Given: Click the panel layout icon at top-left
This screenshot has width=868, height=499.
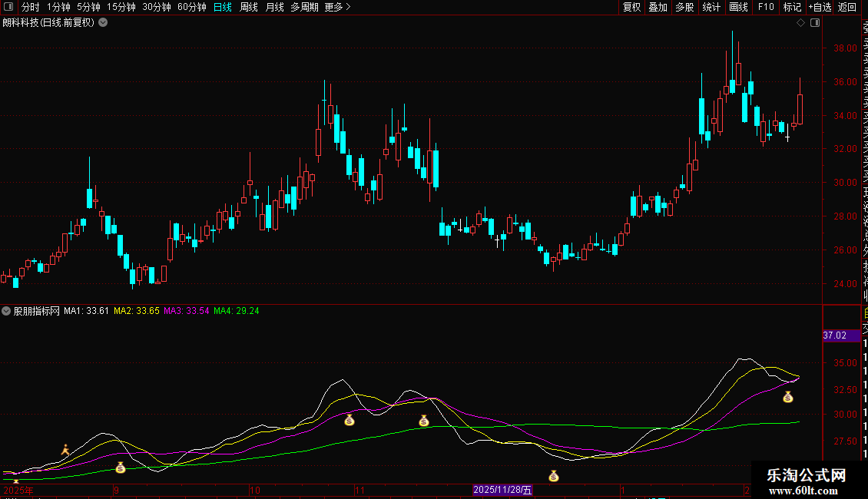Looking at the screenshot, I should click(x=8, y=7).
